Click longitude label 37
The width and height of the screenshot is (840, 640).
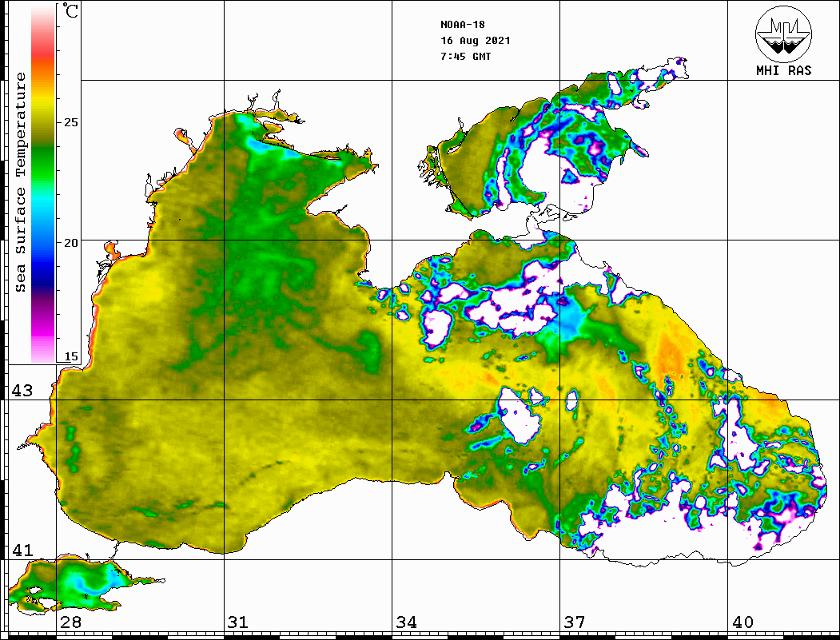coord(575,622)
